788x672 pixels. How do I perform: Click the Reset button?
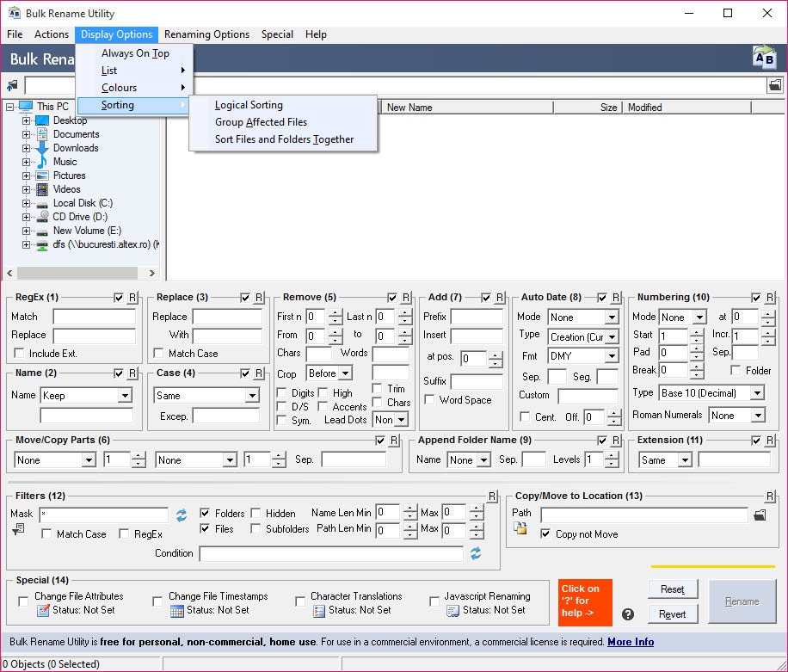[x=673, y=589]
